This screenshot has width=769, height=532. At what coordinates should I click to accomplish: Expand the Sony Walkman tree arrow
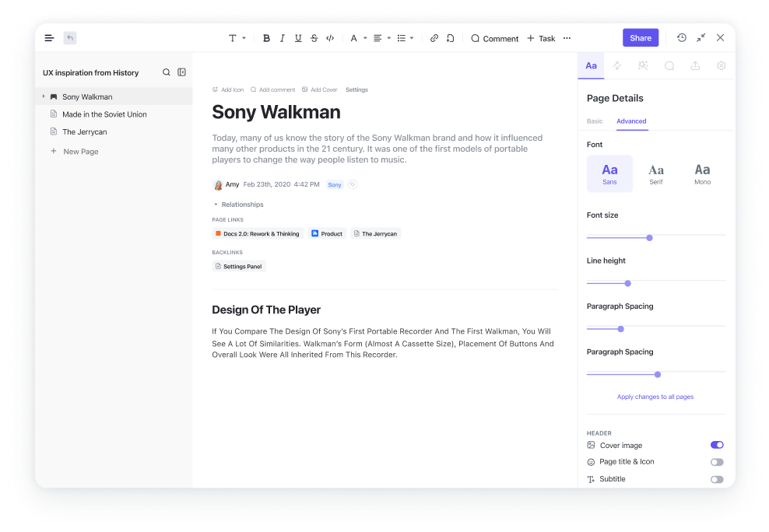44,96
